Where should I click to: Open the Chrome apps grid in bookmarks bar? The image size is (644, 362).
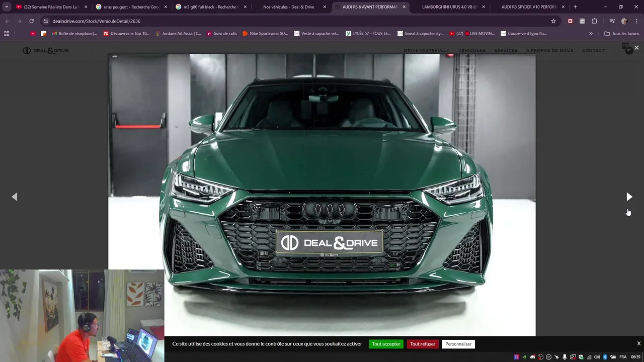[7, 33]
